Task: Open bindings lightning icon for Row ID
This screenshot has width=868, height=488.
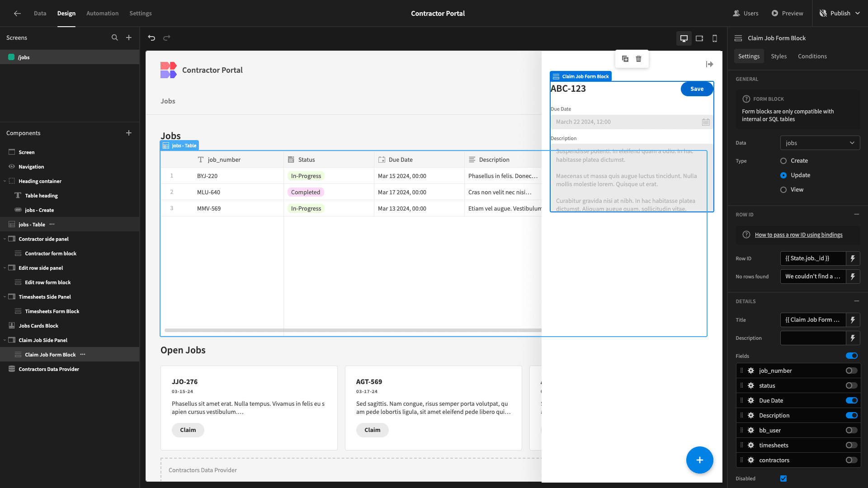Action: tap(853, 258)
